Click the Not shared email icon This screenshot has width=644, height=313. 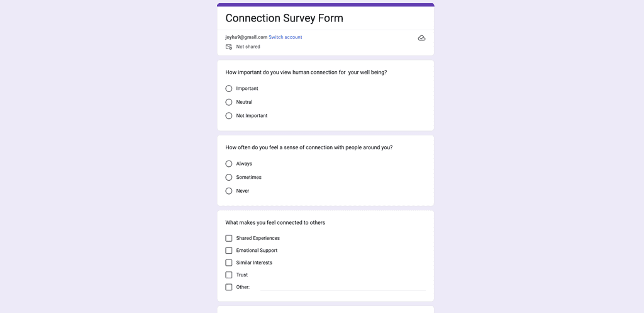click(229, 47)
